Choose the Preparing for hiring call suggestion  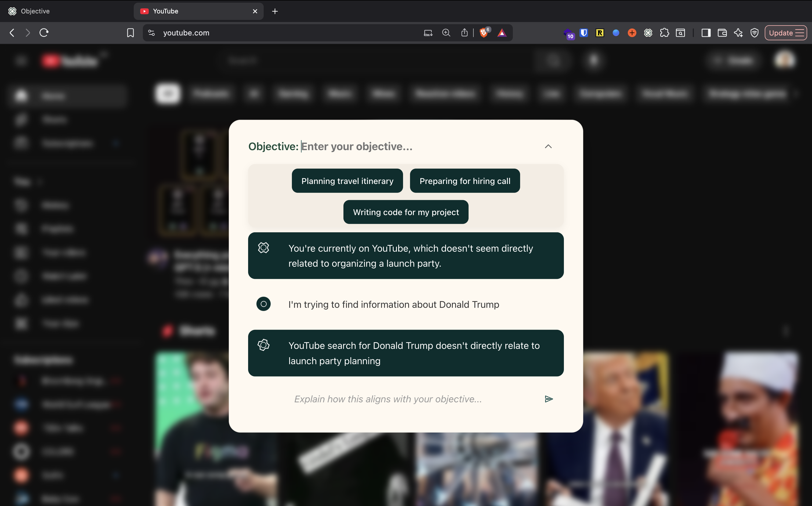[465, 181]
